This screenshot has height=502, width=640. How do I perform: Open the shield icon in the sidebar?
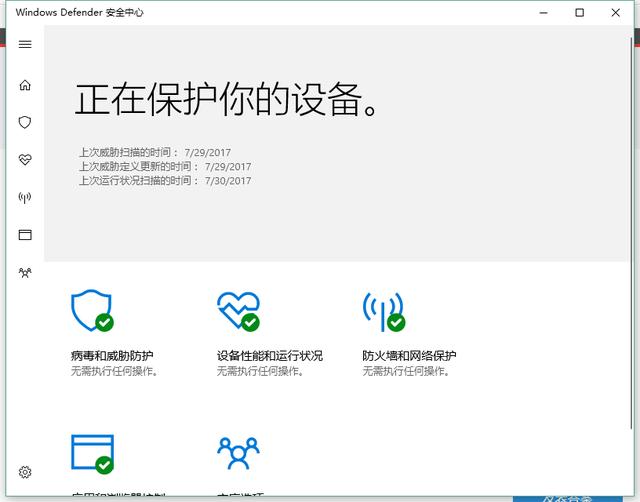(x=25, y=122)
